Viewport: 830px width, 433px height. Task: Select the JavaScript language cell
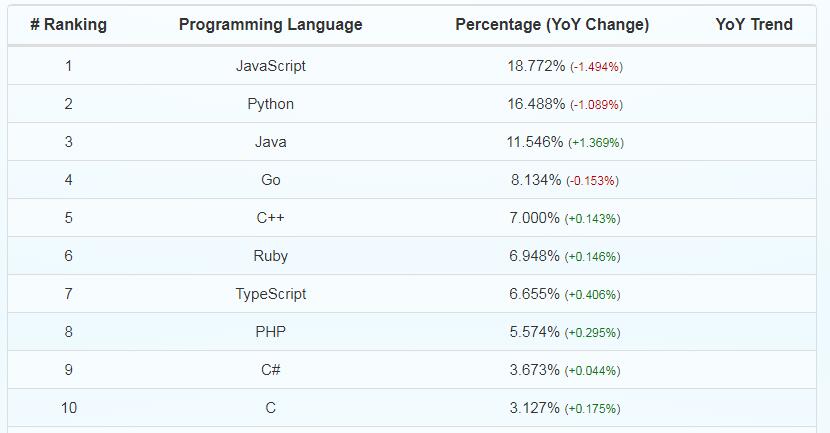270,66
